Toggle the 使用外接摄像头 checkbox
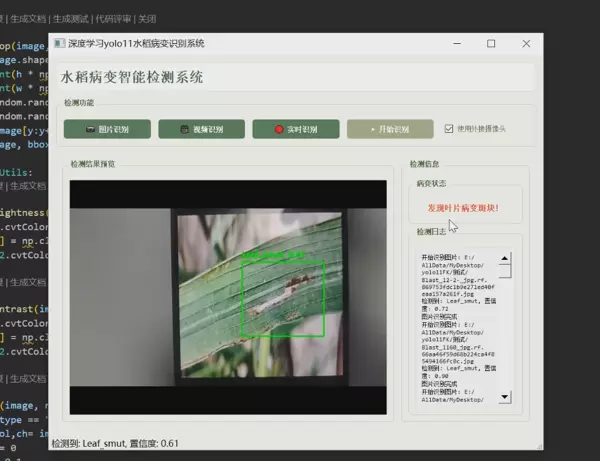600x461 pixels. pos(449,129)
